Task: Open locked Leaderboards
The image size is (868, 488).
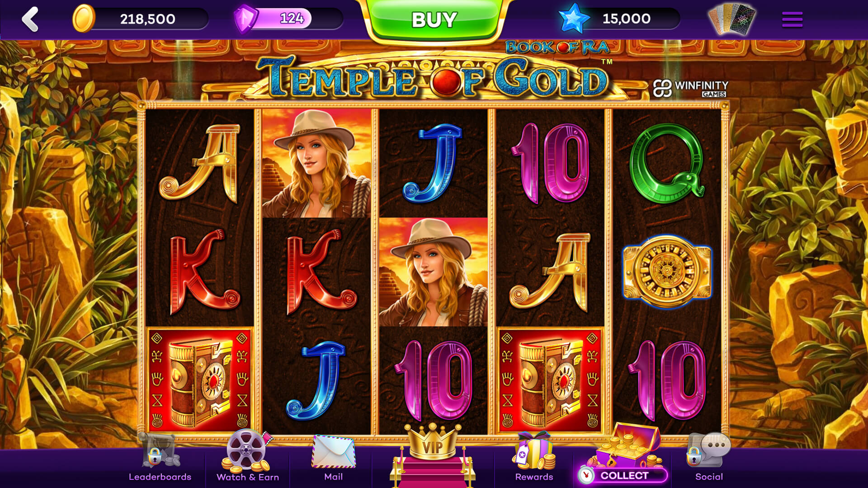Action: [x=160, y=457]
